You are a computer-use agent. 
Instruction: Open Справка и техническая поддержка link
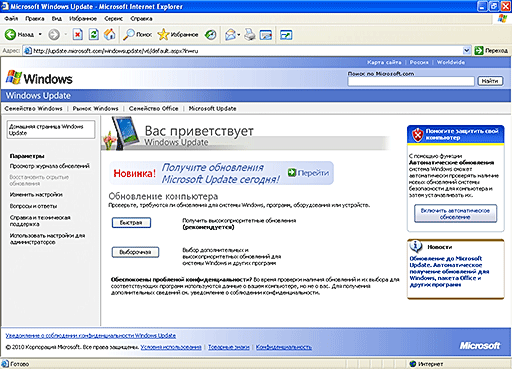pyautogui.click(x=40, y=221)
